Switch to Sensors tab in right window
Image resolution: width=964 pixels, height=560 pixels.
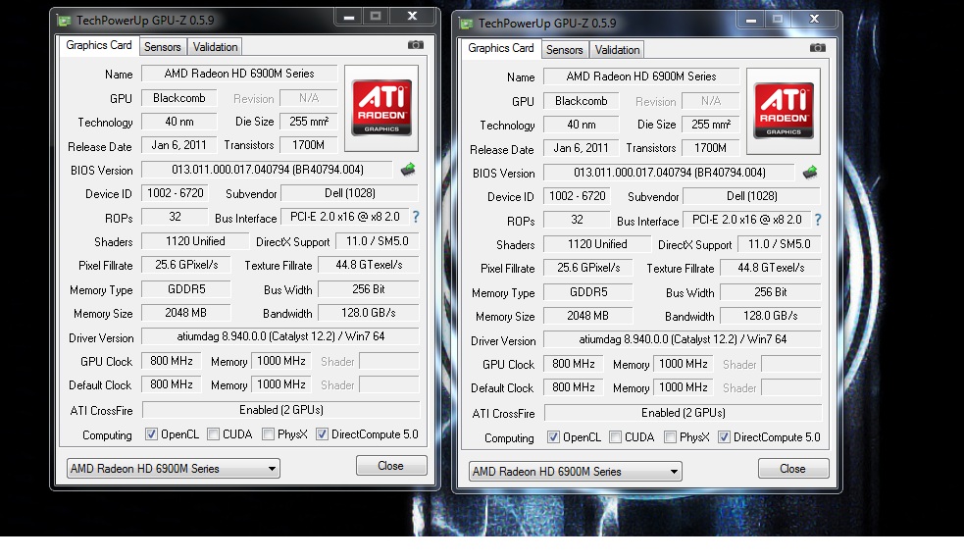coord(565,50)
